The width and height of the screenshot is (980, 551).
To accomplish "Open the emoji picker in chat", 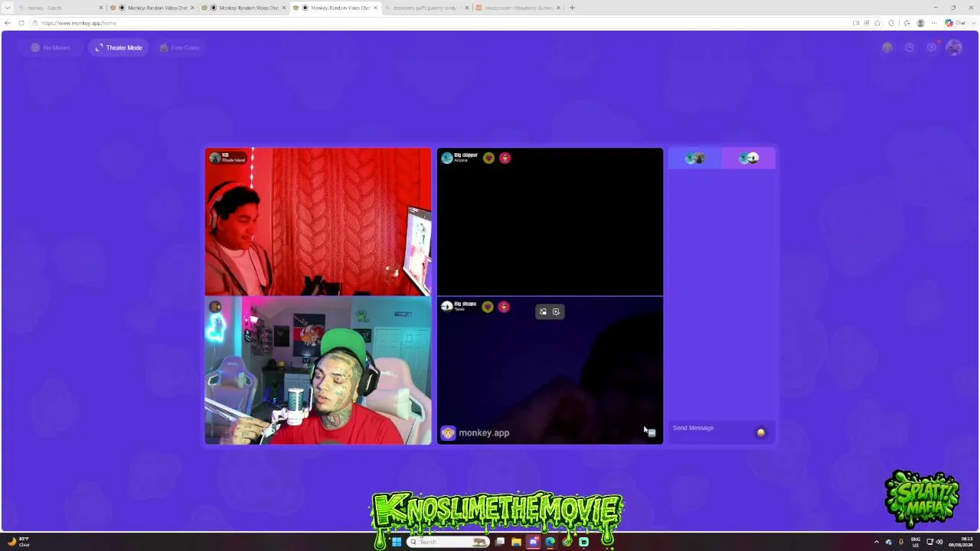I will tap(761, 432).
